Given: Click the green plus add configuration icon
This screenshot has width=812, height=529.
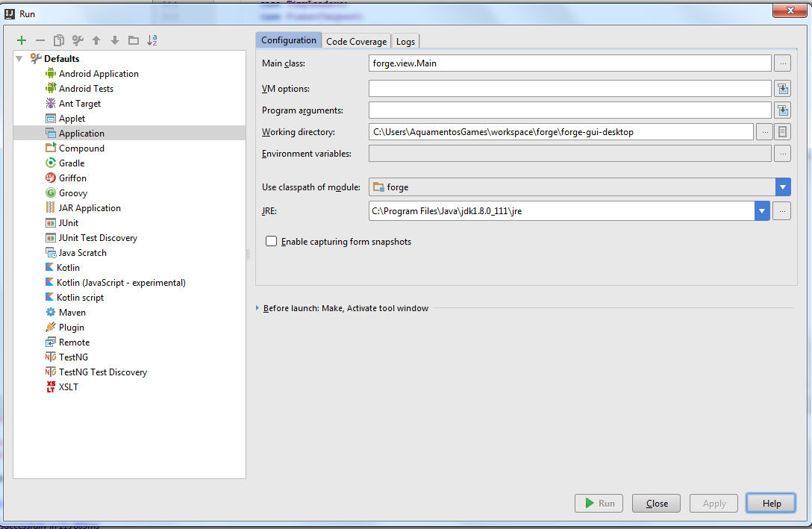Looking at the screenshot, I should pos(22,40).
